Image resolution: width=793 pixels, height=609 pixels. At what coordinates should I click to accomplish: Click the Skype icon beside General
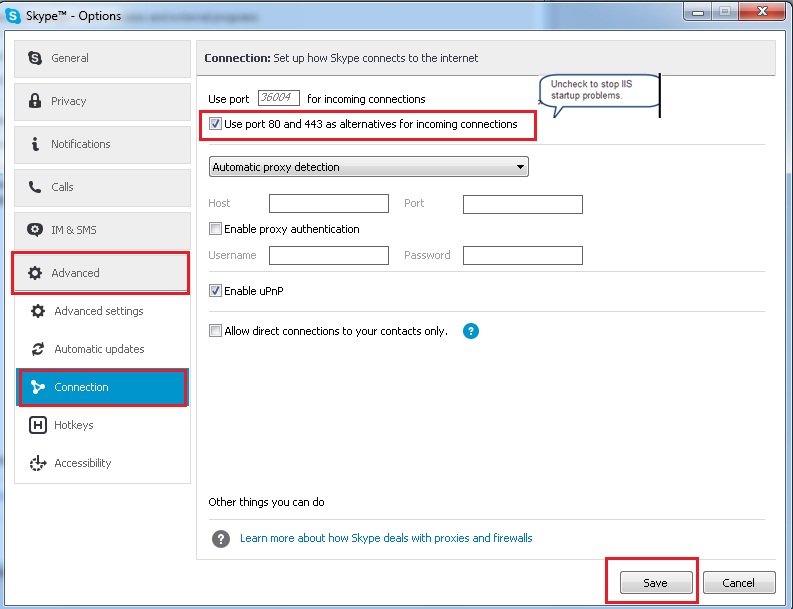tap(35, 58)
